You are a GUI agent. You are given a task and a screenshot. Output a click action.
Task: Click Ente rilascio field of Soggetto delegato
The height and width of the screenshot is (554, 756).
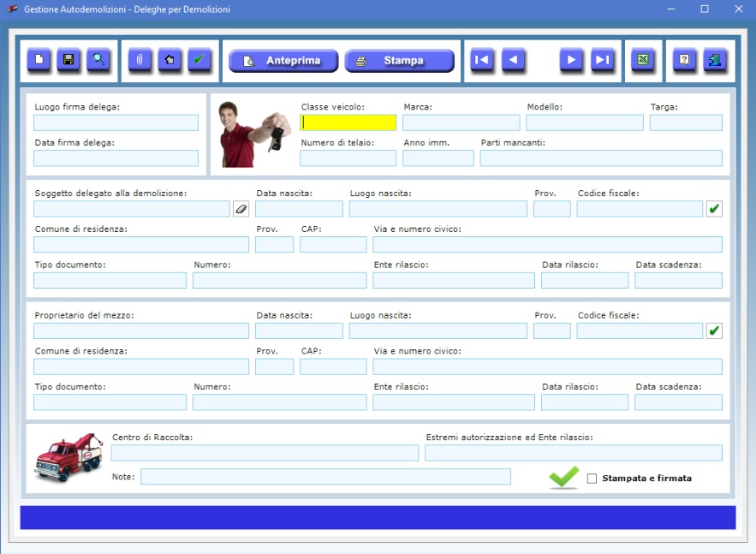pos(454,280)
